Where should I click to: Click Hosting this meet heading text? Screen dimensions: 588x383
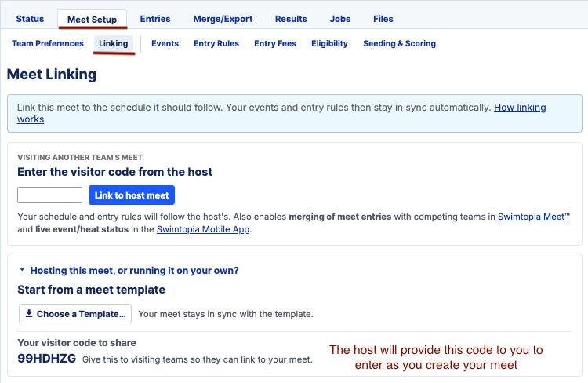point(134,270)
